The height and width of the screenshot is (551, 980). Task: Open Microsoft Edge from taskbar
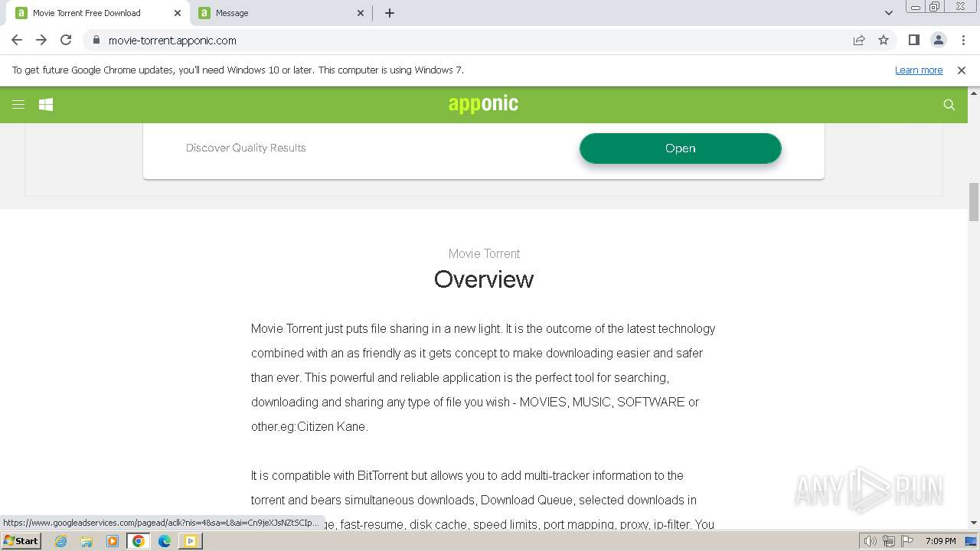[165, 541]
